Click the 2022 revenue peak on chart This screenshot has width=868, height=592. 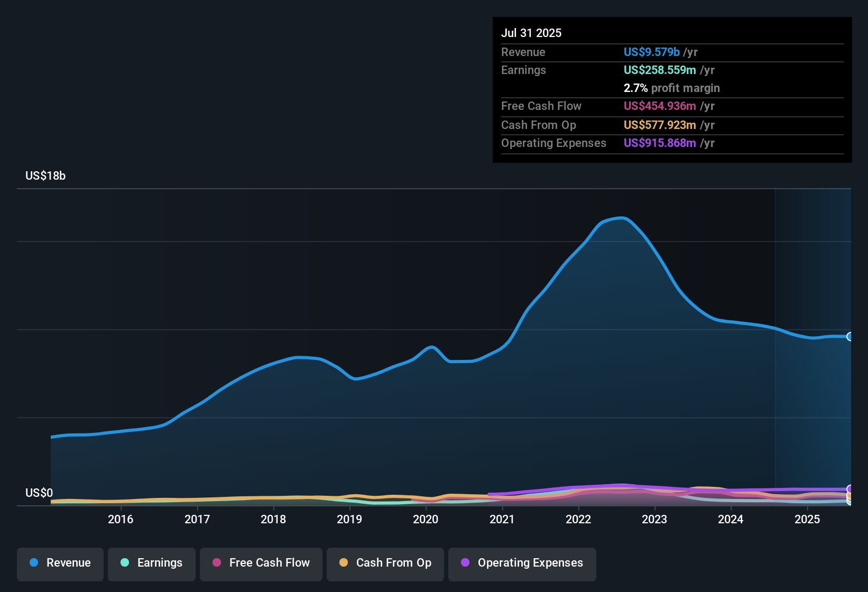pos(618,218)
